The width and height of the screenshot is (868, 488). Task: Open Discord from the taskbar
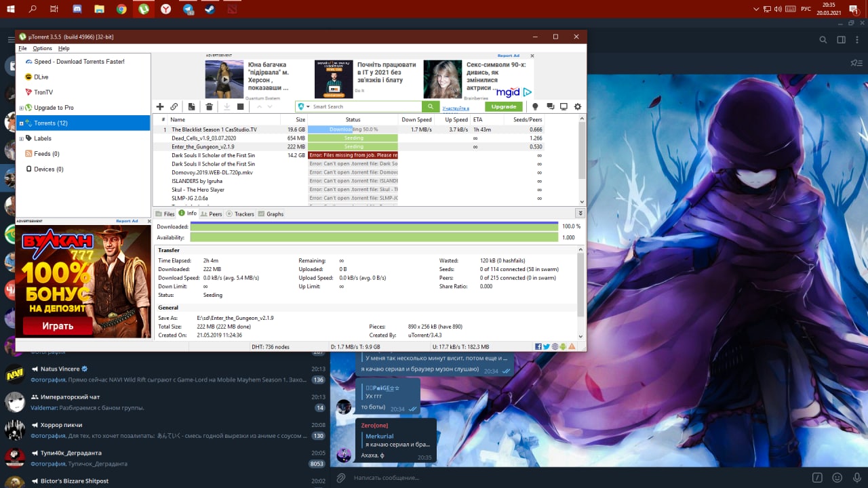point(77,9)
